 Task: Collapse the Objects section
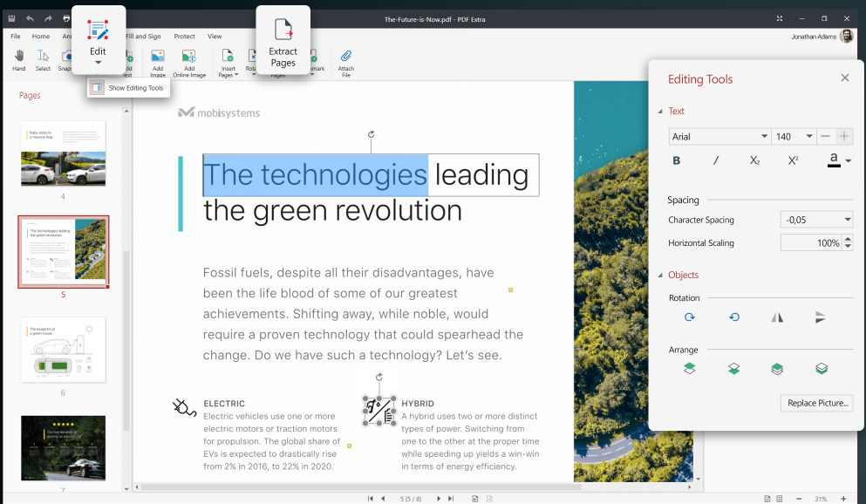click(660, 276)
